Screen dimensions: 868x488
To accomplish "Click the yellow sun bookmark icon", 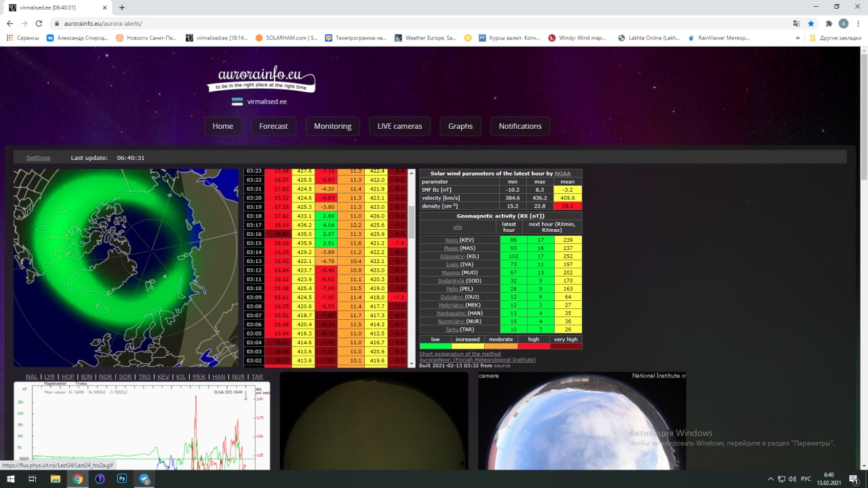I will point(468,38).
